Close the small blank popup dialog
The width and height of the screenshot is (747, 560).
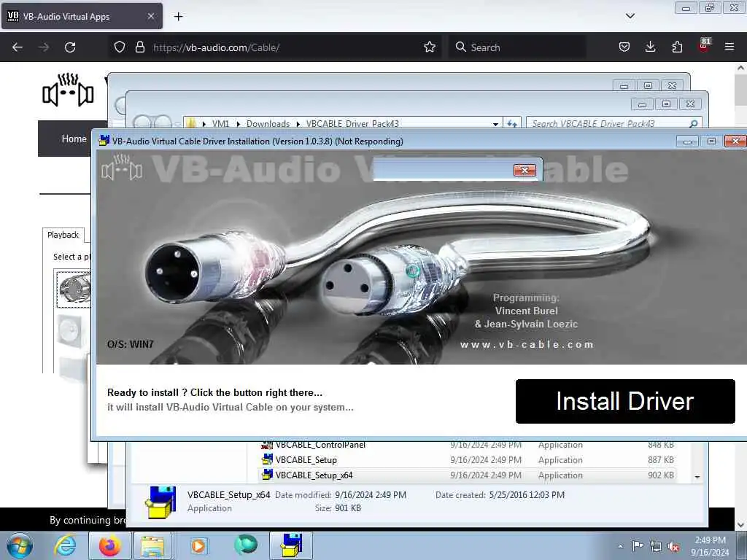[525, 170]
